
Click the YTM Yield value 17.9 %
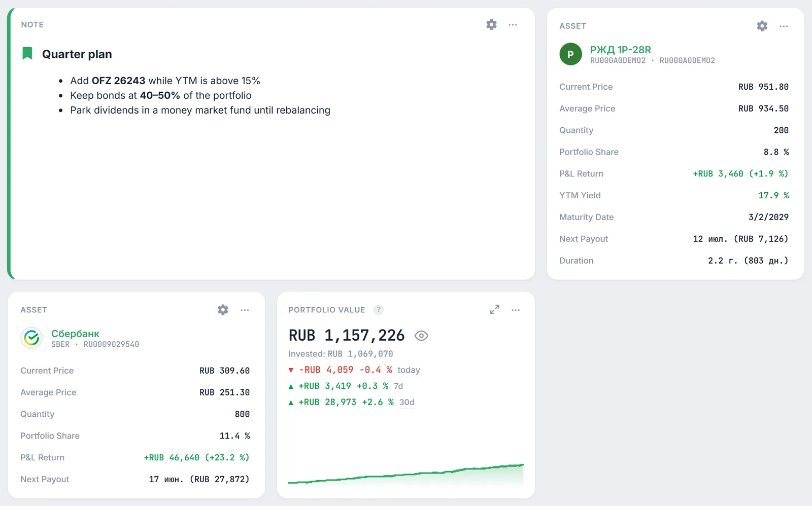point(773,196)
